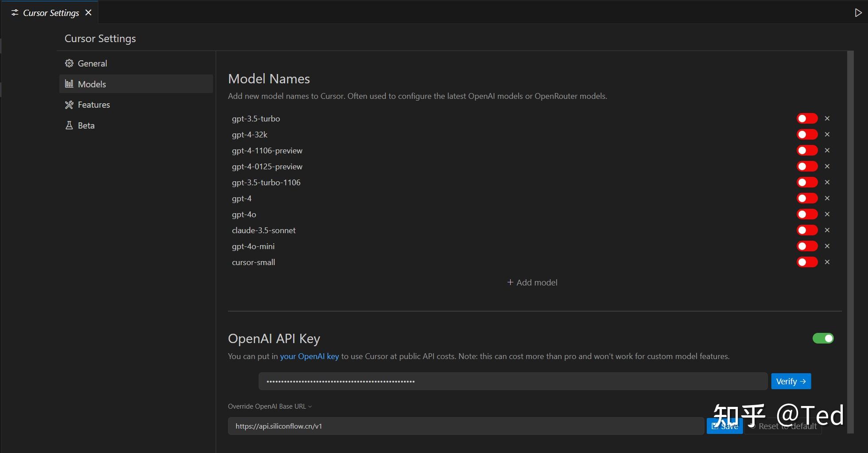Close the Cursor Settings tab
This screenshot has height=453, width=868.
[89, 13]
